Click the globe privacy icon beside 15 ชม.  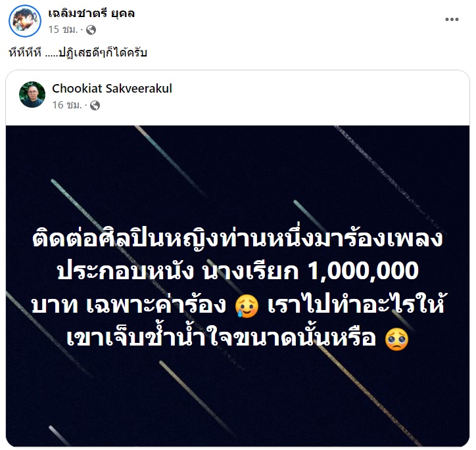pyautogui.click(x=91, y=30)
